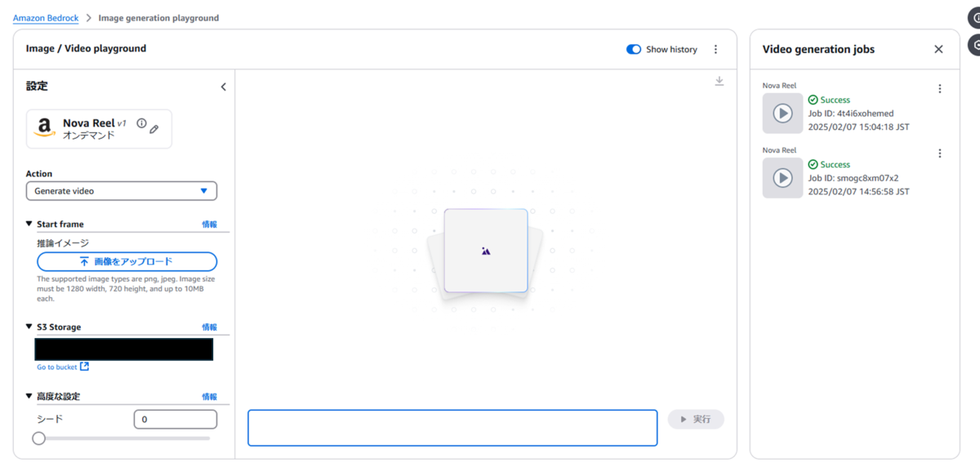Click Success status icon of job 4t4i6xohemed

813,100
